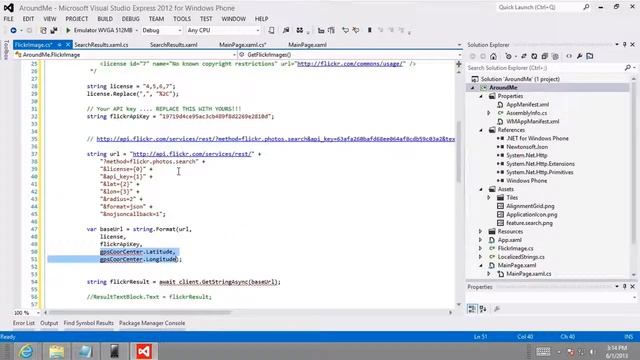
Task: Collapse the Properties folder in Solution Explorer
Action: pos(481,96)
